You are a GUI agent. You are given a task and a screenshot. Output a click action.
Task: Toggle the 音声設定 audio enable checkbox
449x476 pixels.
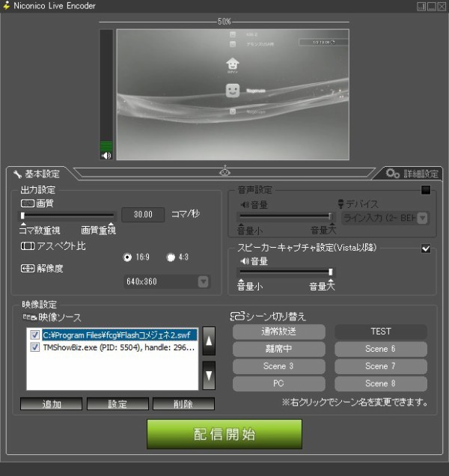click(x=426, y=190)
